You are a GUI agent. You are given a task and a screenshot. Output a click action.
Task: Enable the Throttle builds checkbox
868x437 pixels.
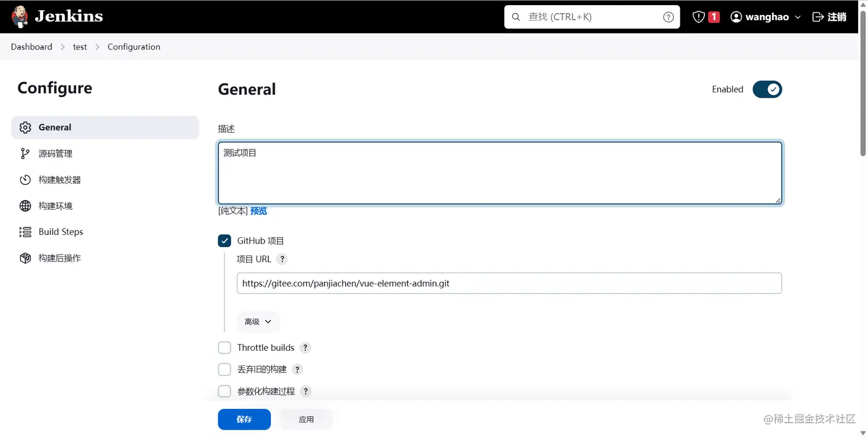point(224,347)
